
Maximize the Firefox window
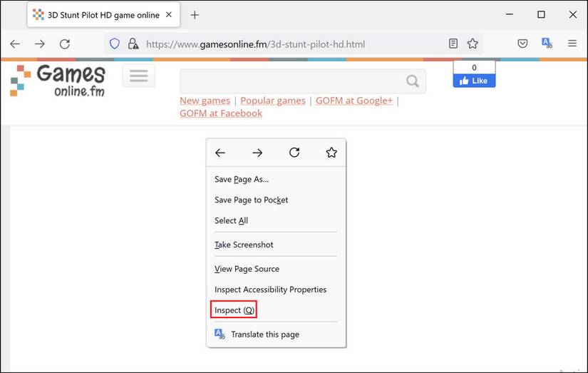(541, 14)
